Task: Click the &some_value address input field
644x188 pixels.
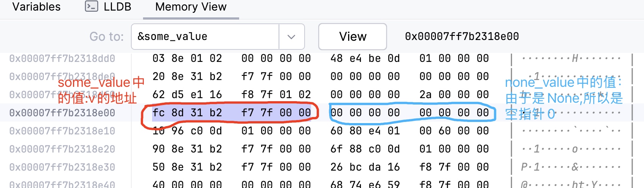Action: coord(205,37)
